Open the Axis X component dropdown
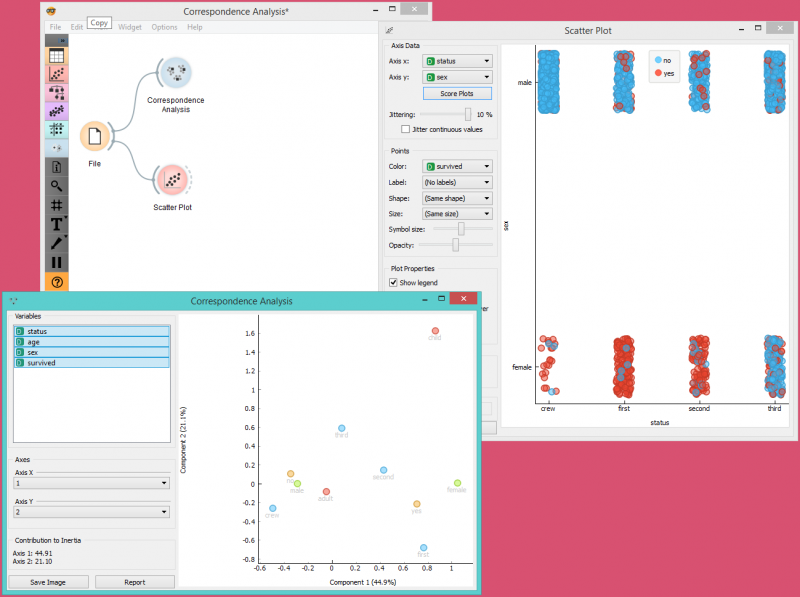Image resolution: width=800 pixels, height=597 pixels. click(91, 483)
